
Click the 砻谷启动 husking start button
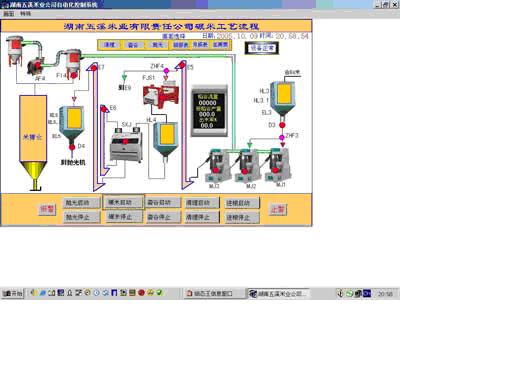pos(162,203)
